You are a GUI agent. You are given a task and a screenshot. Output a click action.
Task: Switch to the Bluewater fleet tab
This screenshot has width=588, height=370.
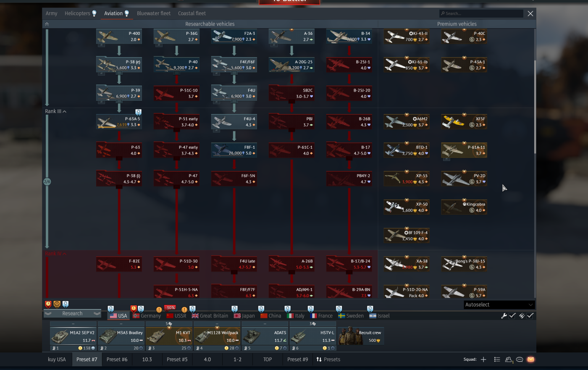(154, 13)
